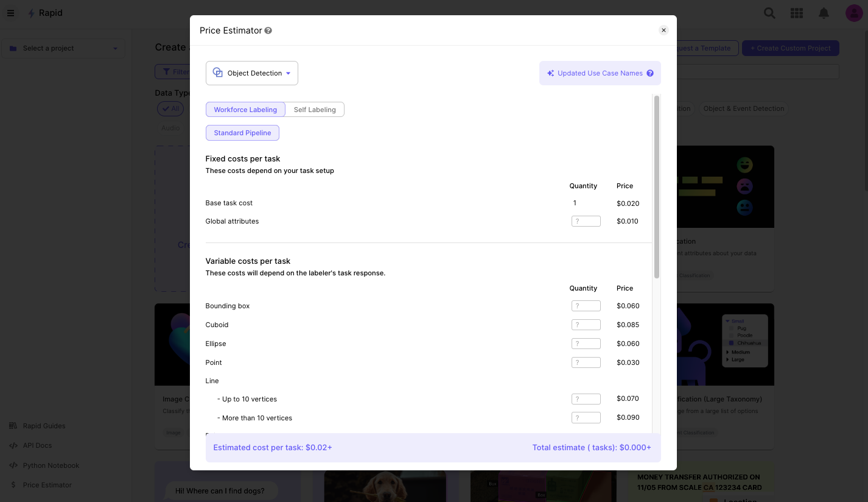Open the search magnifier icon
This screenshot has width=868, height=502.
[769, 13]
